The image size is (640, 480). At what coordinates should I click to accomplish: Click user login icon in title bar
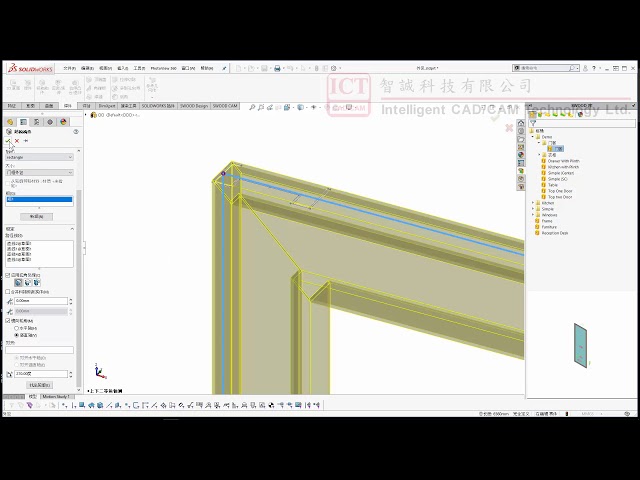pyautogui.click(x=585, y=68)
